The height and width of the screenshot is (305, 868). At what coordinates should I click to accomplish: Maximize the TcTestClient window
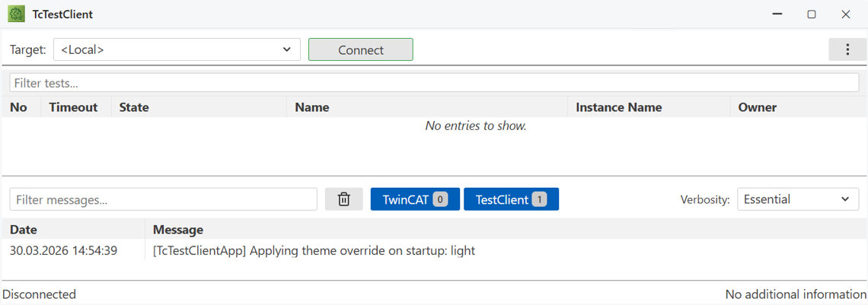click(812, 14)
